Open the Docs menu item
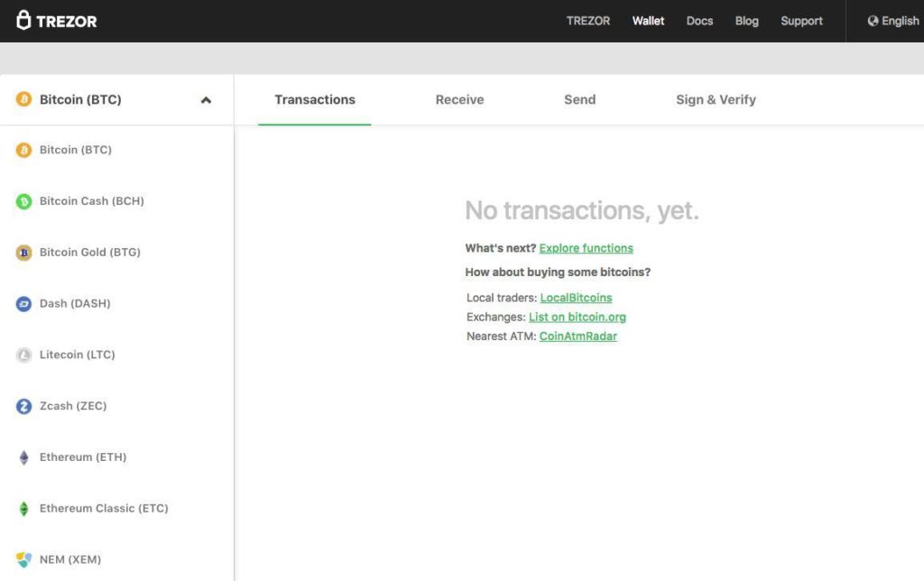The image size is (924, 581). tap(699, 20)
